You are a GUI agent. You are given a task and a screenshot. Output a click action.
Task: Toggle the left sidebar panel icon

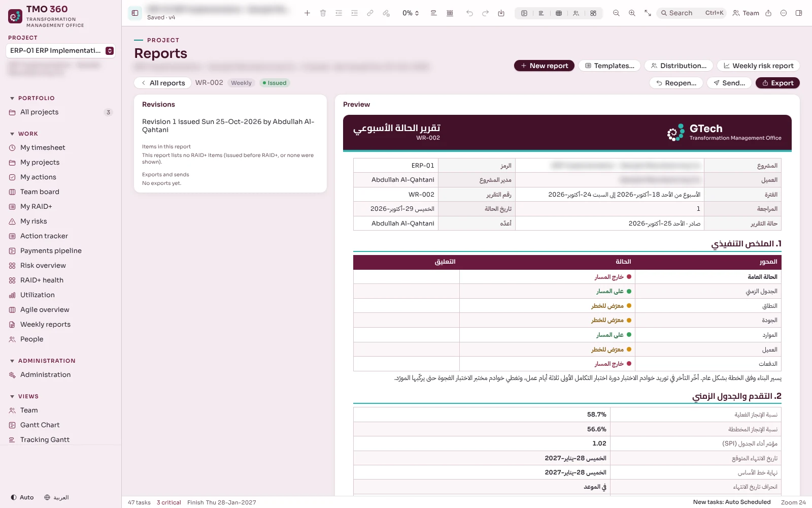tap(135, 13)
